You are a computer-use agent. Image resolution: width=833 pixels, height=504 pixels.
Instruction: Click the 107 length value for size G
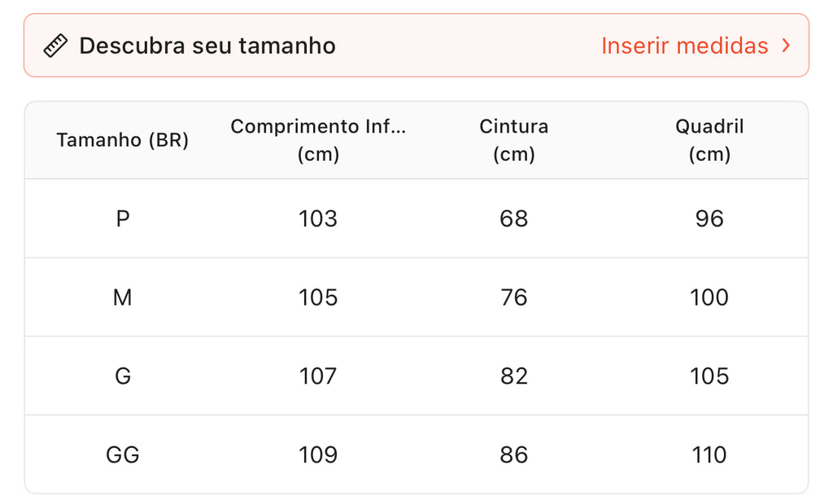pyautogui.click(x=318, y=376)
